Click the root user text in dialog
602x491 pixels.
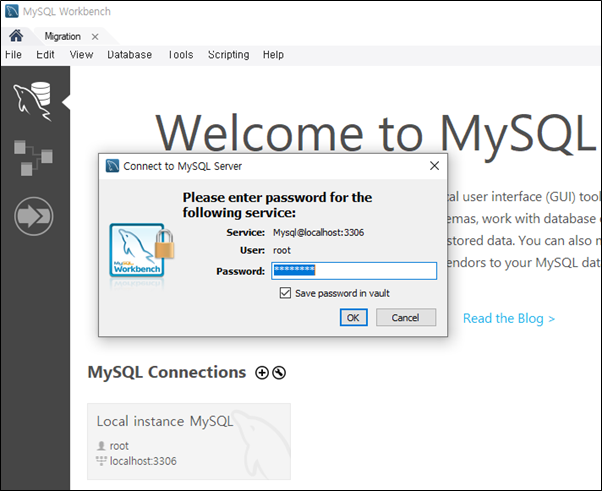(282, 250)
